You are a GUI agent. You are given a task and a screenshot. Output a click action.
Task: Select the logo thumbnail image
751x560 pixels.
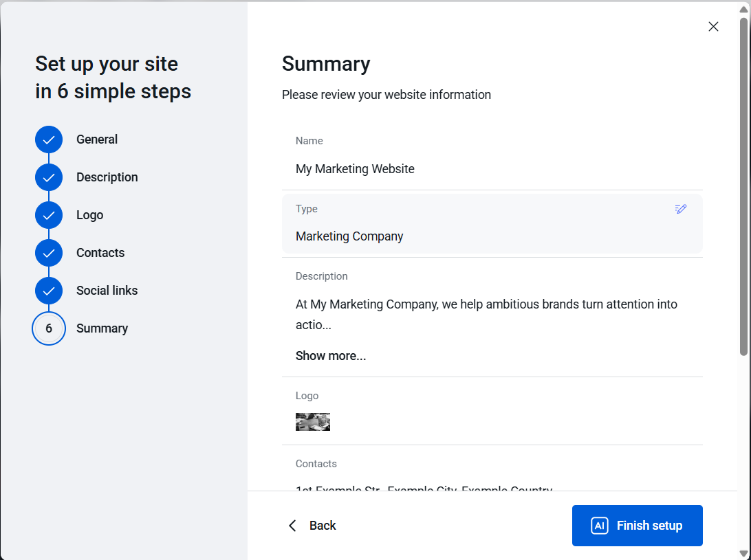[313, 422]
